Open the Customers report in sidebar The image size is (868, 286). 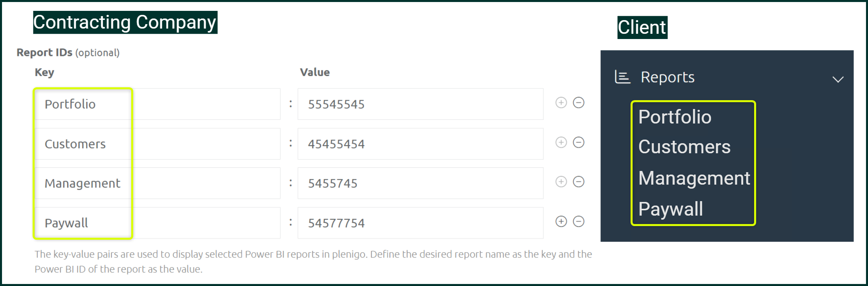(x=685, y=147)
